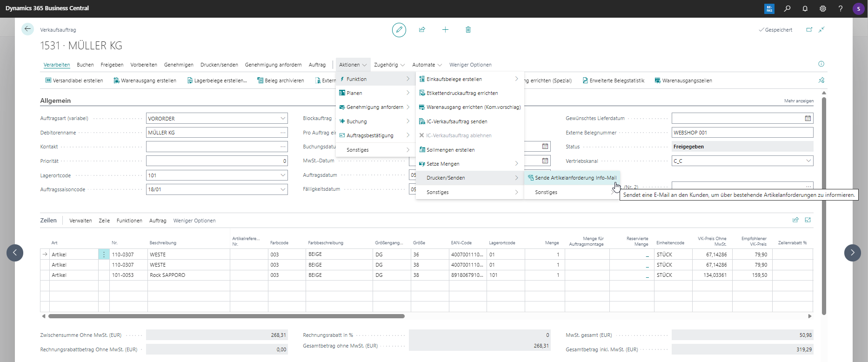Expand the Auftragsart VORORDER dropdown

pos(282,119)
